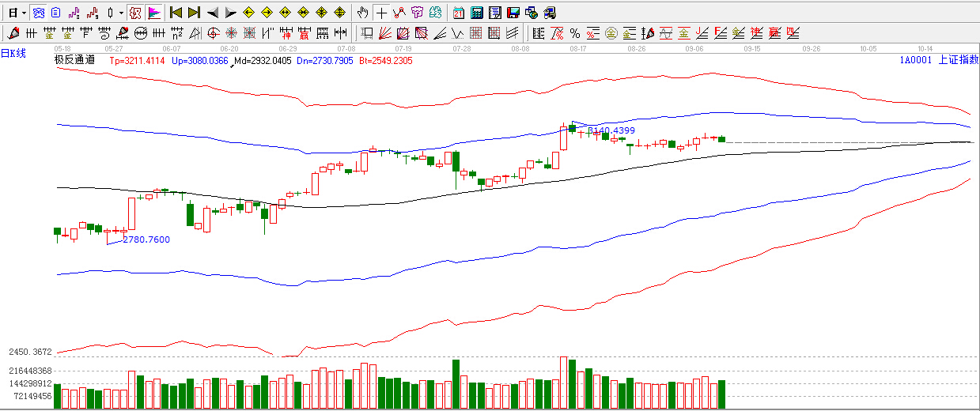Toggle the red pattern button beside flag
This screenshot has width=980, height=411.
[x=135, y=13]
